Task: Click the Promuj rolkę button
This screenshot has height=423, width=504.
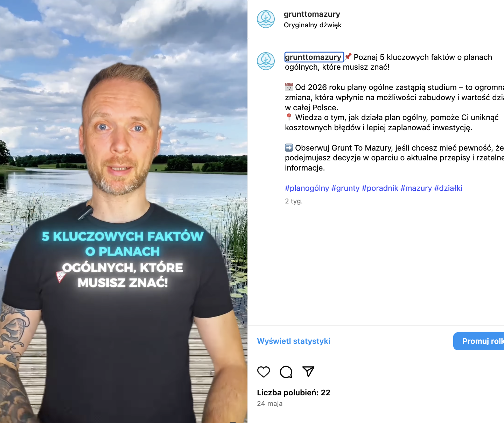Action: coord(479,341)
